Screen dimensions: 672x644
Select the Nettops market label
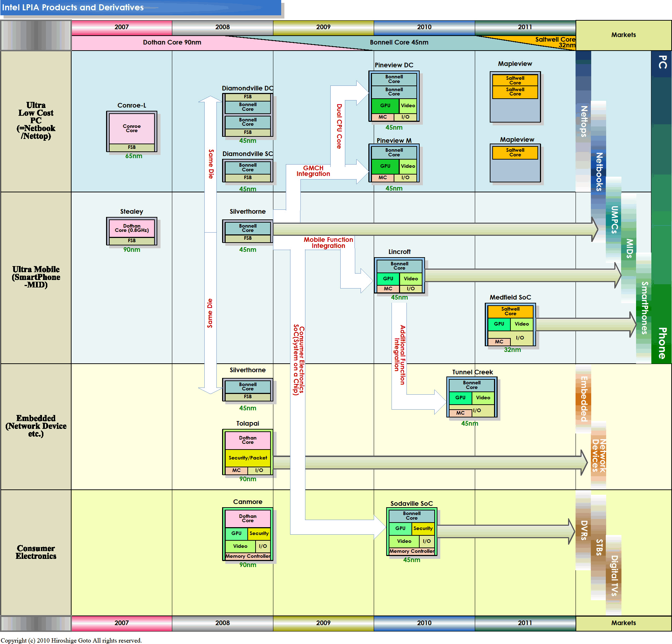click(584, 121)
